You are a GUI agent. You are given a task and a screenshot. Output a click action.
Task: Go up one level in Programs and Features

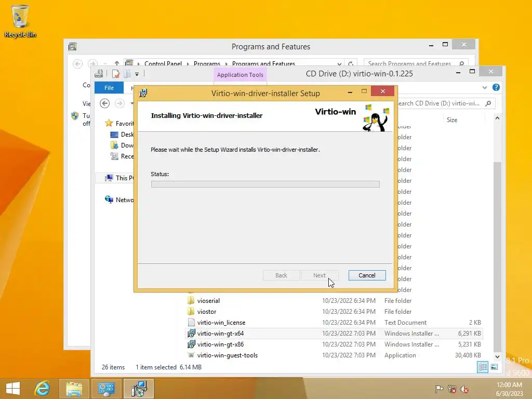117,63
